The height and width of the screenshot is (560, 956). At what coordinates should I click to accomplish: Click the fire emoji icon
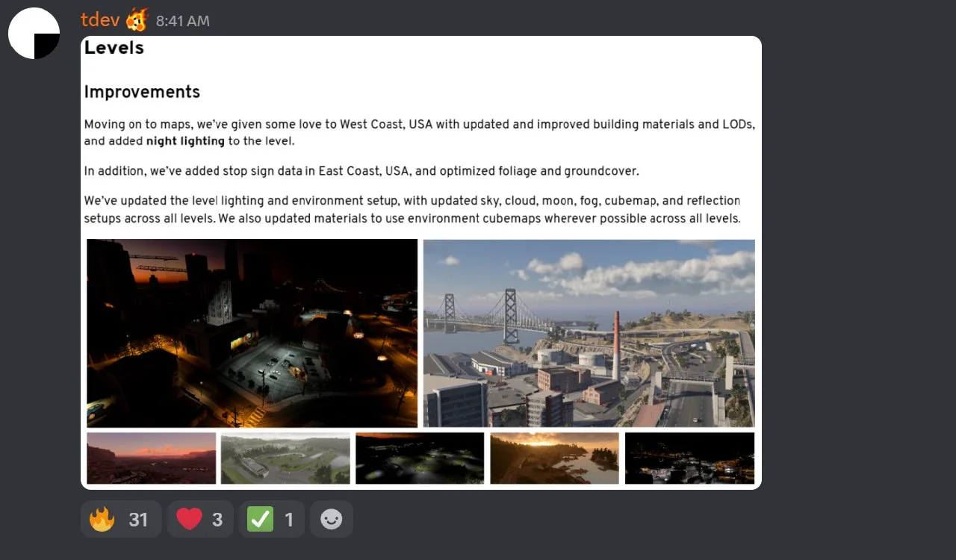102,519
